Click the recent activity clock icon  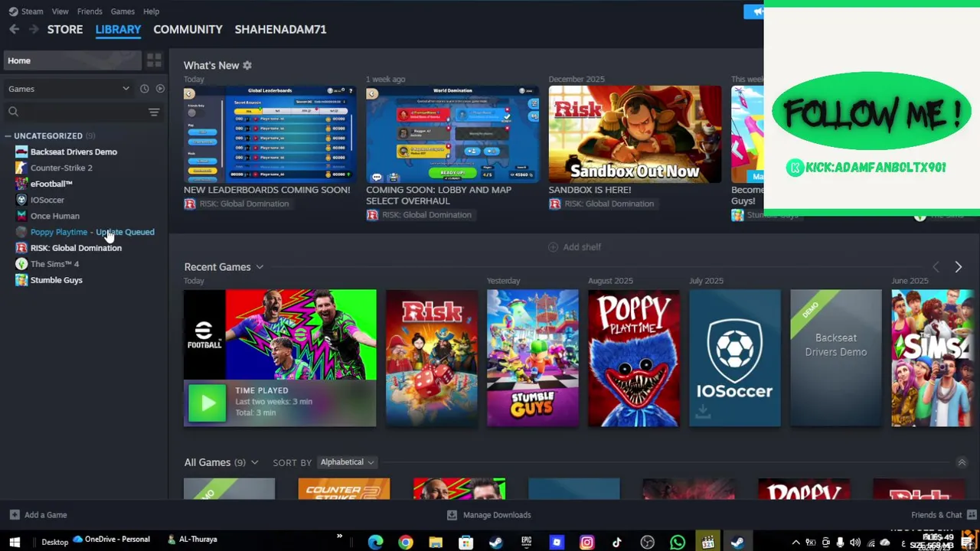144,89
